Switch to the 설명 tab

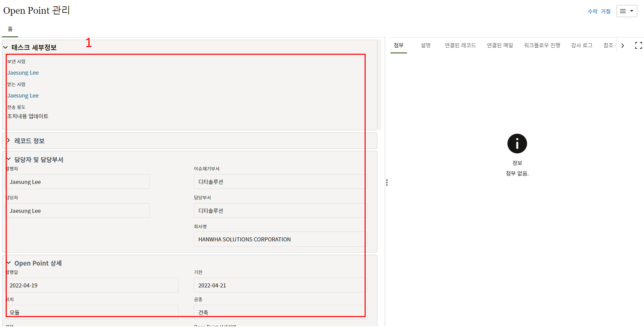point(425,45)
